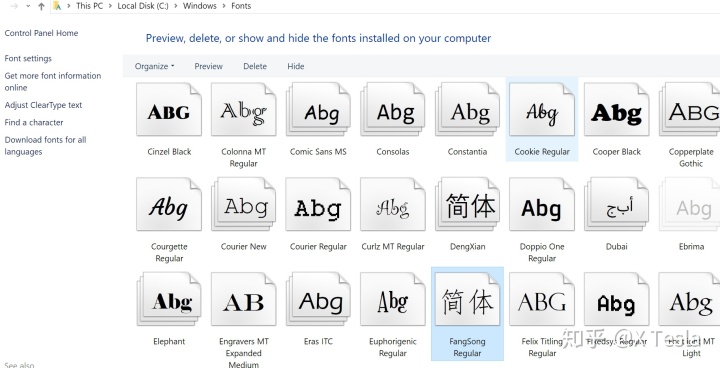720x368 pixels.
Task: Open the Organize dropdown menu
Action: coord(154,66)
